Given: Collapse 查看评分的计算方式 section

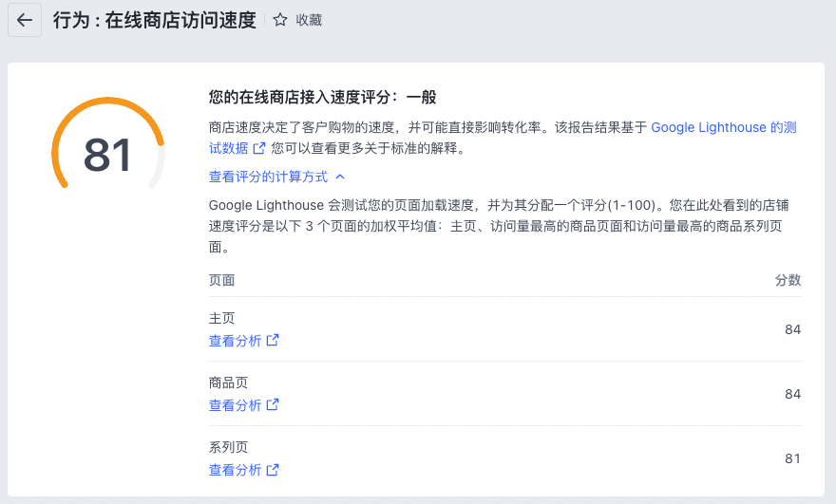Looking at the screenshot, I should pyautogui.click(x=268, y=177).
